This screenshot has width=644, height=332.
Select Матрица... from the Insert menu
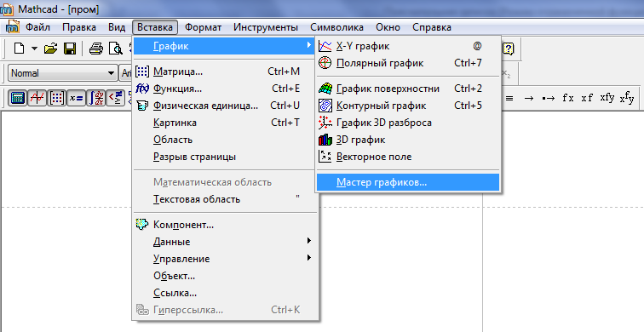coord(224,72)
